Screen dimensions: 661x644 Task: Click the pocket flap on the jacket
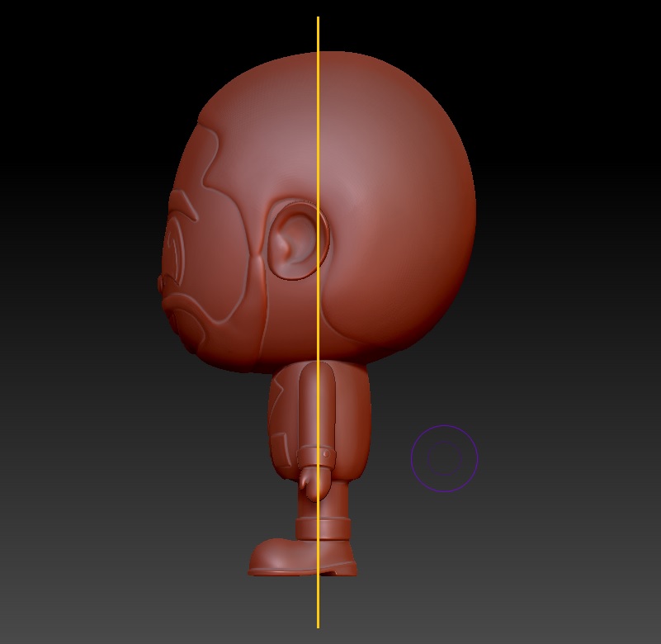point(281,452)
